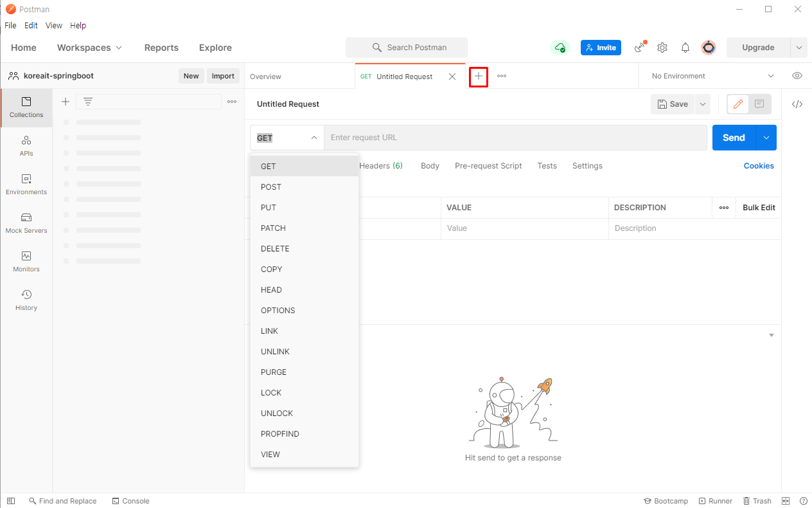Choose OPTIONS in the method list
The height and width of the screenshot is (508, 812).
(x=304, y=311)
